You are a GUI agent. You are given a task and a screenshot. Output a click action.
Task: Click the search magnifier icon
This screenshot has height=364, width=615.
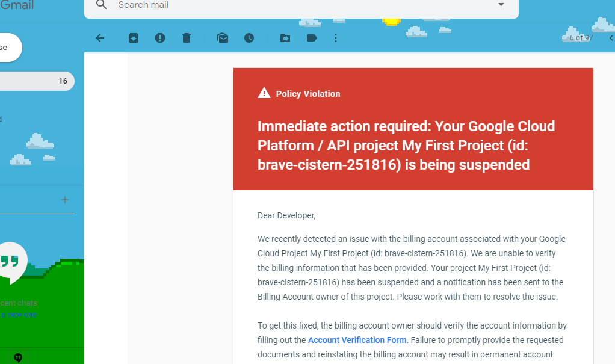tap(102, 5)
